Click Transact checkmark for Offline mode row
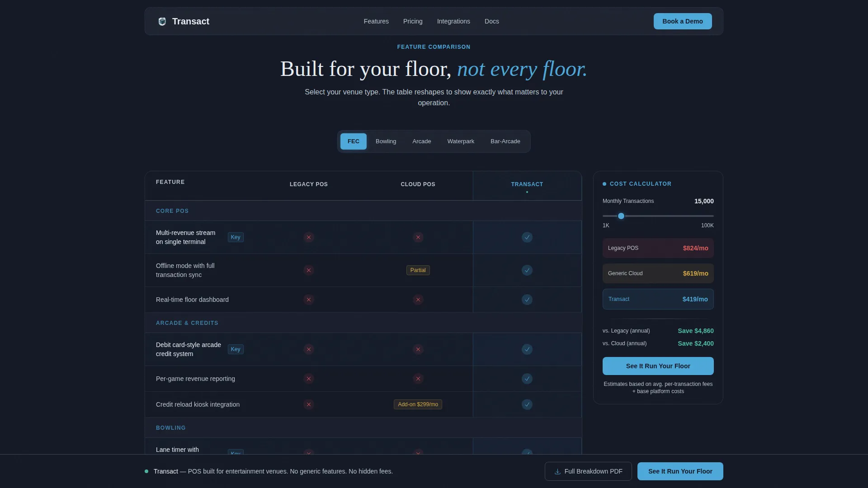868x488 pixels. (527, 270)
